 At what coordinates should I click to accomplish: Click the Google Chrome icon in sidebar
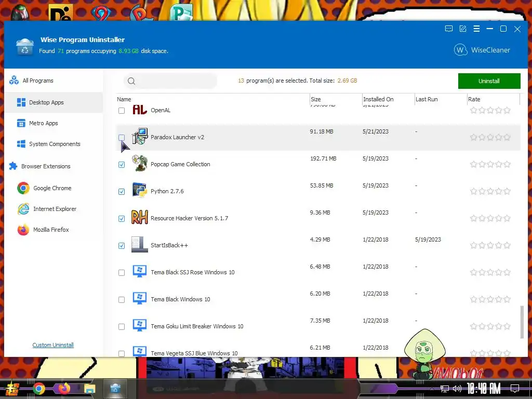23,188
